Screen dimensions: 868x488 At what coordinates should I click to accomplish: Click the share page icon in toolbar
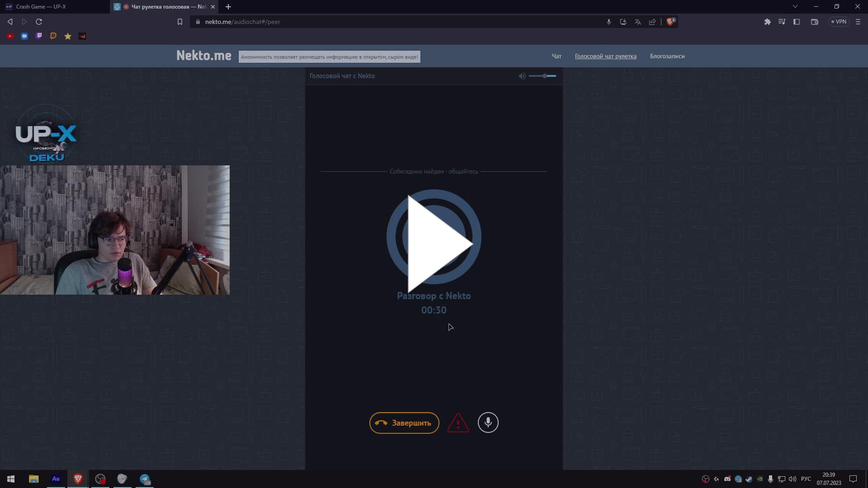coord(652,21)
